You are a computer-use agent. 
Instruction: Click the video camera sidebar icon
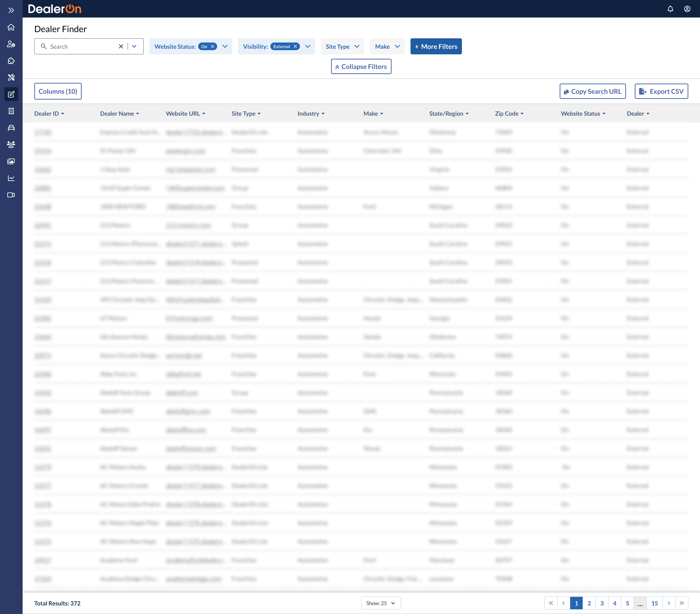11,195
